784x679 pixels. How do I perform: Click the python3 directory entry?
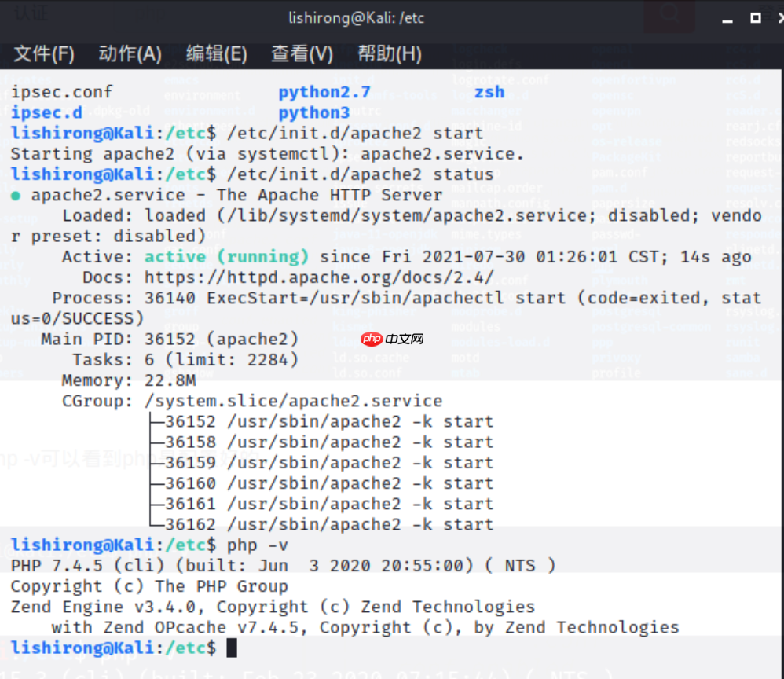click(313, 113)
